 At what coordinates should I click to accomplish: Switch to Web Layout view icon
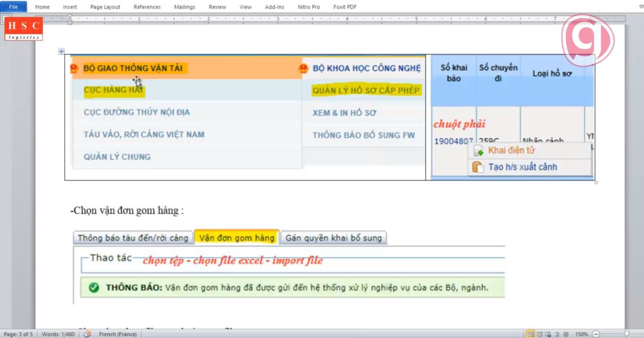pos(547,334)
